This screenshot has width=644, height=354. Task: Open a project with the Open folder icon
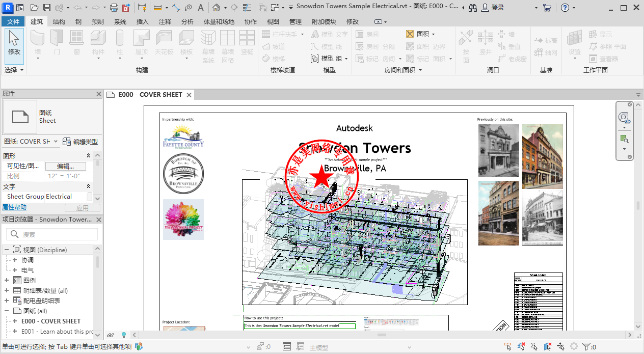click(34, 8)
